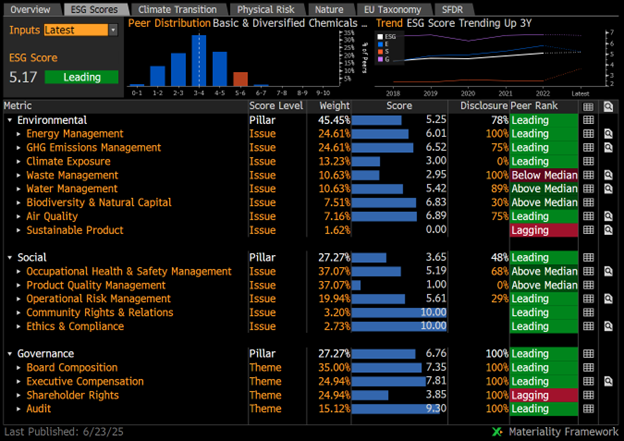Sort by the Disclosure column header

486,105
